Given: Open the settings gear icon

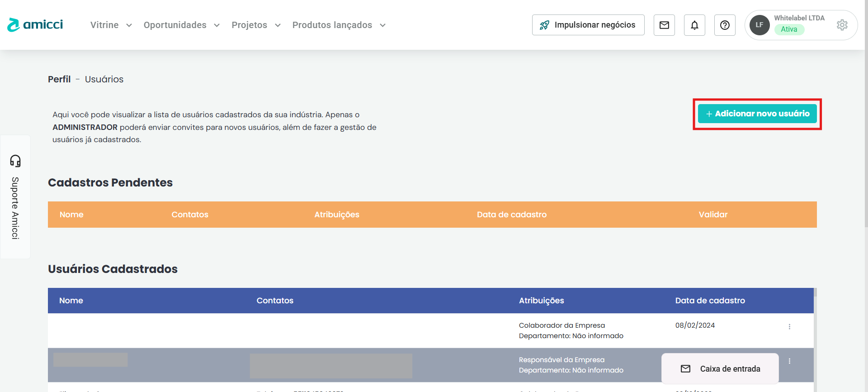Looking at the screenshot, I should point(842,25).
